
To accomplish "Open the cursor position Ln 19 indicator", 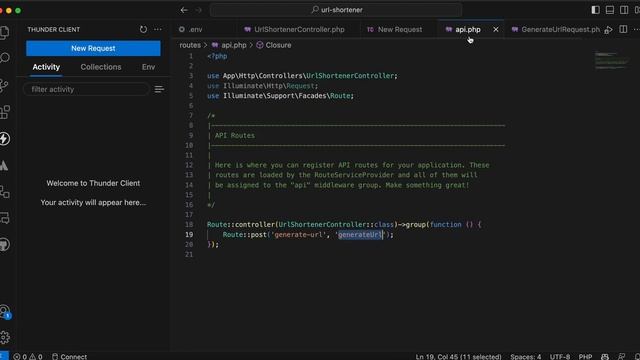I will [x=458, y=356].
